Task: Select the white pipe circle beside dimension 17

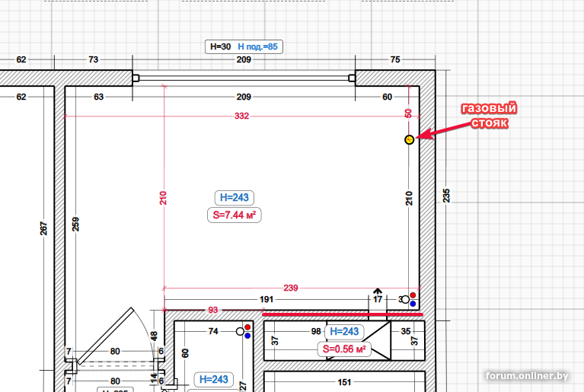Action: (x=405, y=299)
